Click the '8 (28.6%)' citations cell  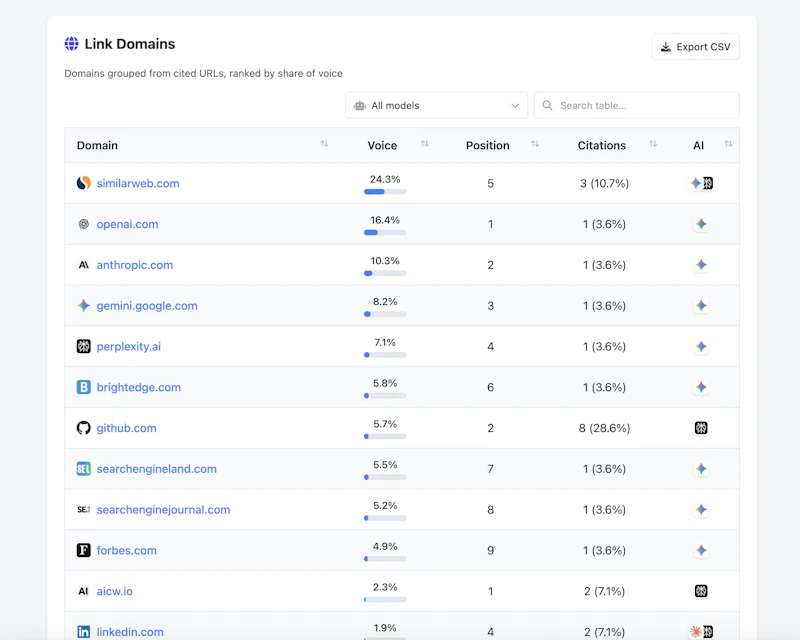[604, 428]
